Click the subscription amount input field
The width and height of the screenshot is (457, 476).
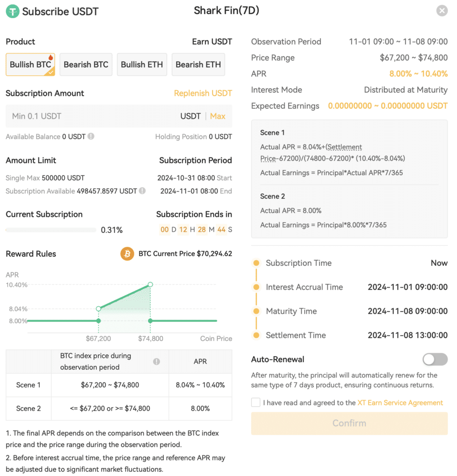click(70, 116)
